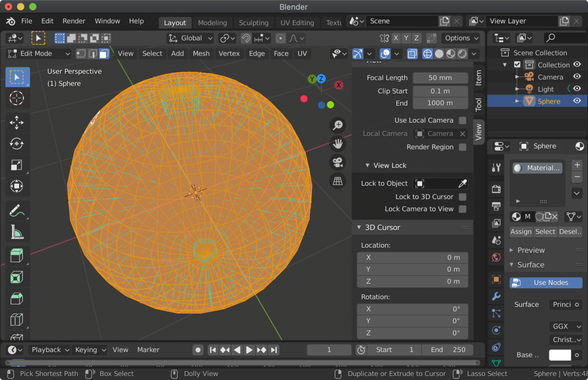Open the File menu

tap(26, 21)
